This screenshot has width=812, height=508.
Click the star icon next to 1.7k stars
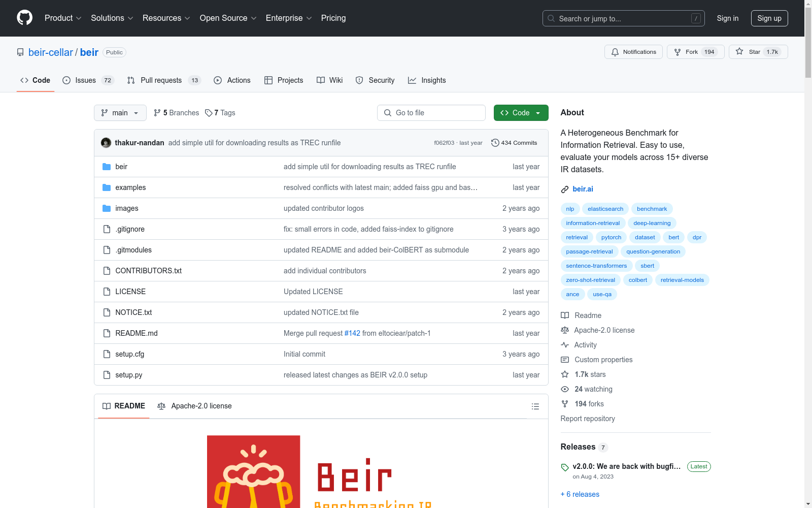pos(565,374)
